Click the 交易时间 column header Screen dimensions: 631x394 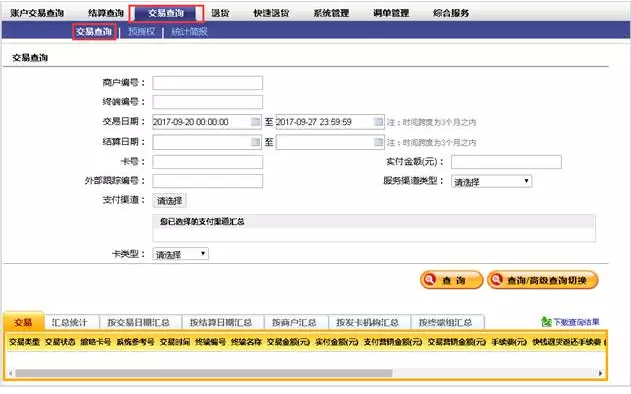tap(175, 342)
